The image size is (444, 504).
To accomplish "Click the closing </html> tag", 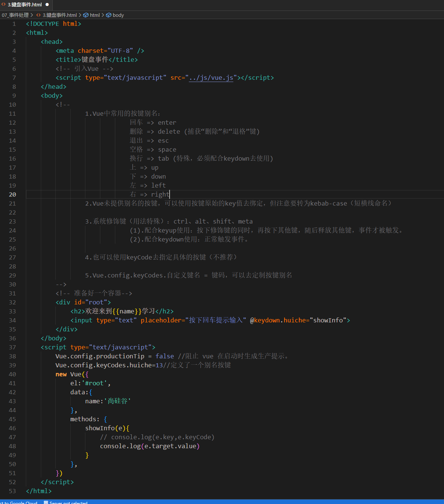I will click(x=39, y=491).
